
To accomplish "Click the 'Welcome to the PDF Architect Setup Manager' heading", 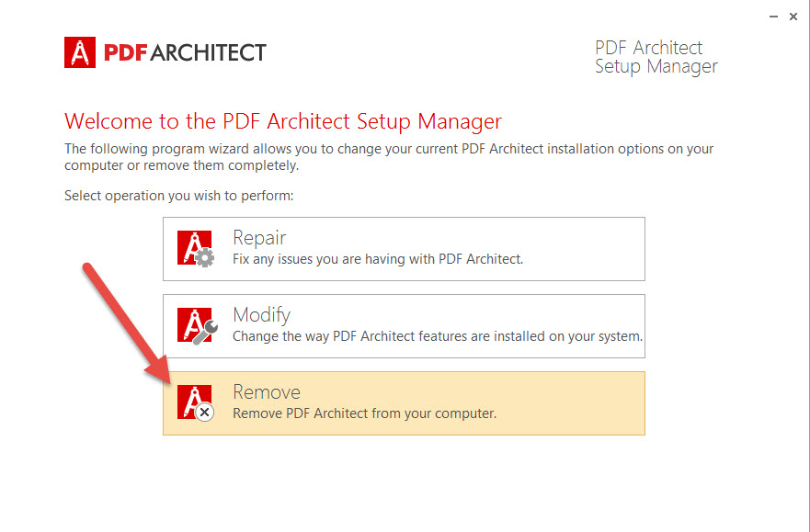I will 282,121.
